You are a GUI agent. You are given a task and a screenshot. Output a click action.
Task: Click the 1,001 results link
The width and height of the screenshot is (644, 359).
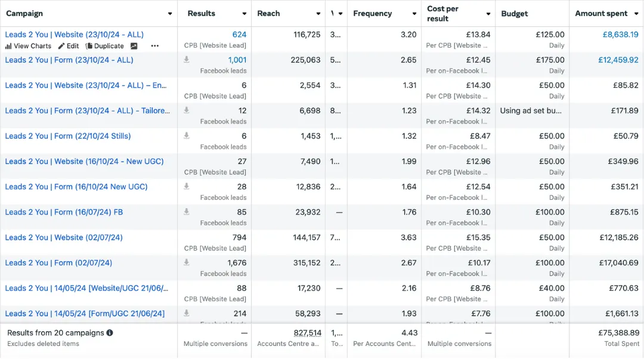(237, 60)
